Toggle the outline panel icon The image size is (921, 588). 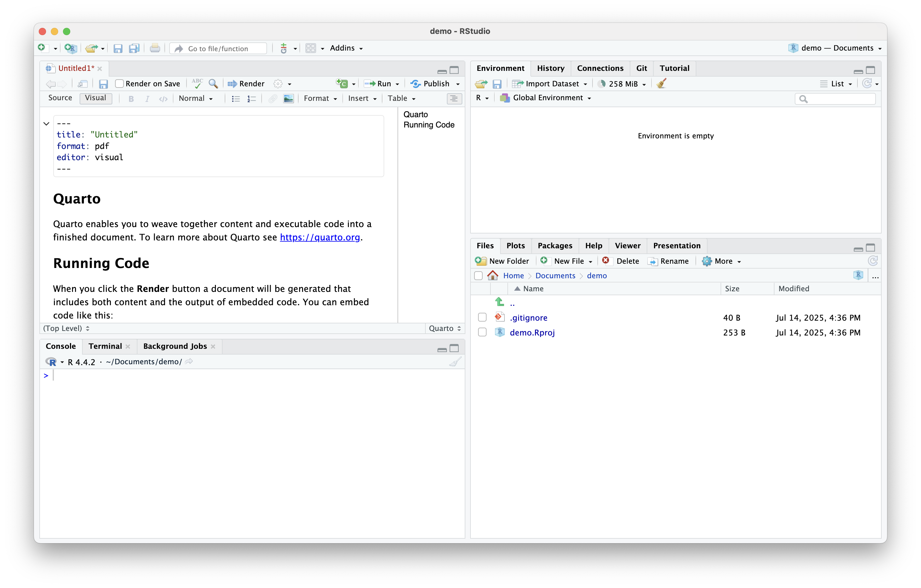454,99
